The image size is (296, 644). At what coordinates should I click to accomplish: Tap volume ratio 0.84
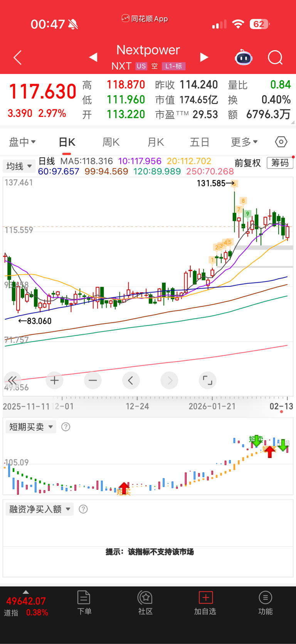tap(280, 85)
